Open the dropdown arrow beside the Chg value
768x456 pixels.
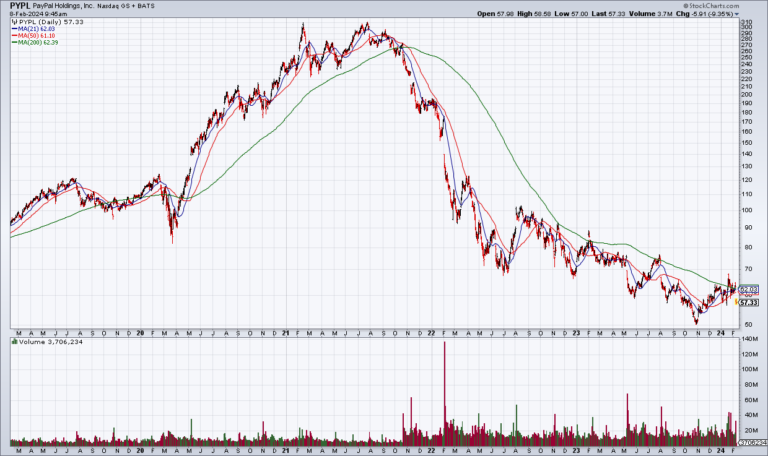click(737, 14)
